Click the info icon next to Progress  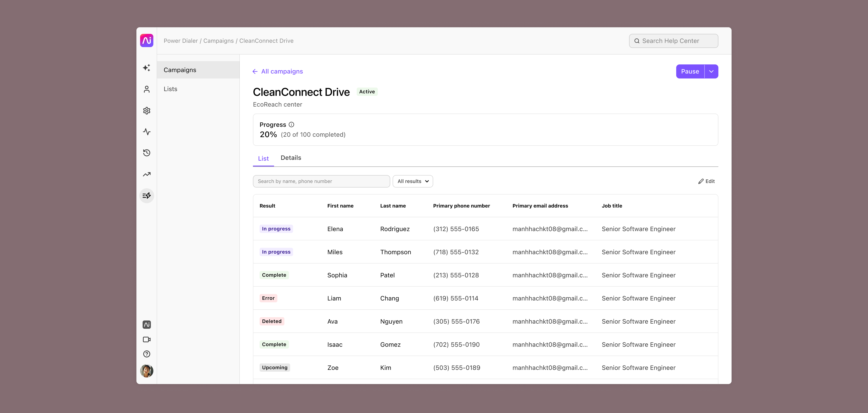click(x=291, y=125)
